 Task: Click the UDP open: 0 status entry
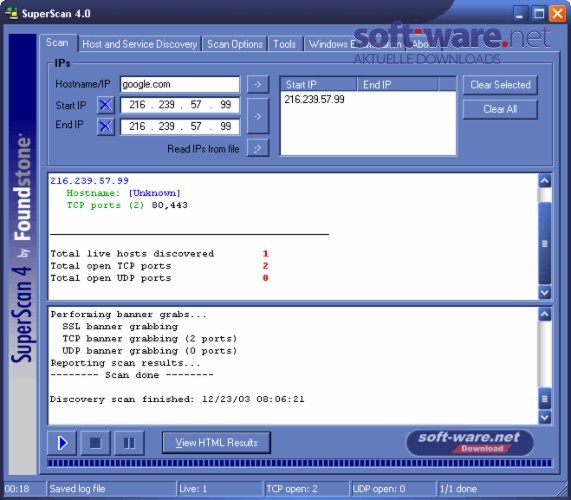(393, 489)
